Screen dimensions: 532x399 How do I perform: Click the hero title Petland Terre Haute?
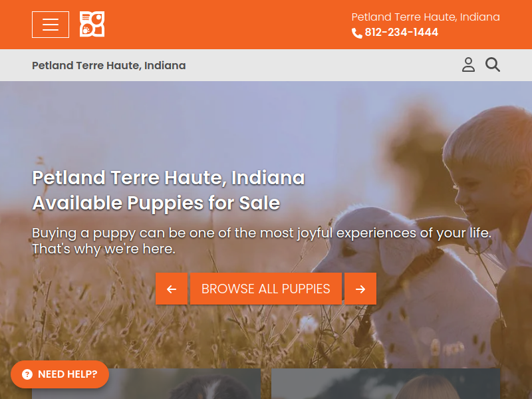pos(169,178)
